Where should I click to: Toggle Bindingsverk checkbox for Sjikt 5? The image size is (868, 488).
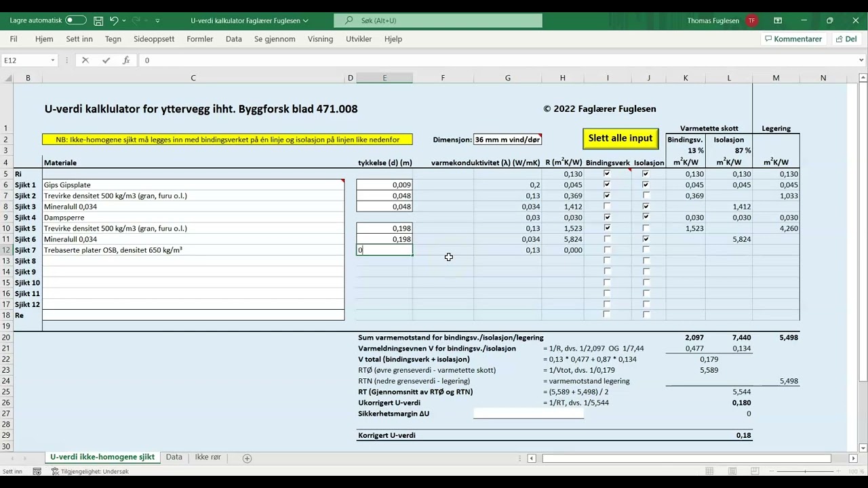point(607,228)
